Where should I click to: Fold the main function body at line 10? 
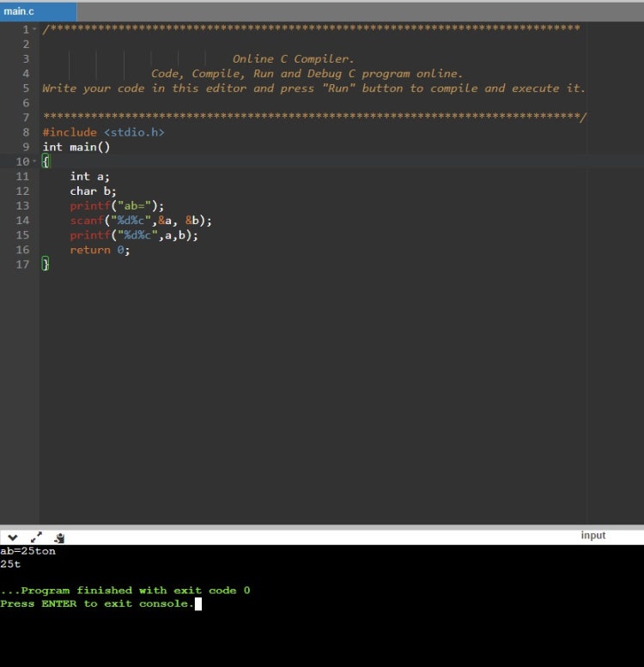tap(34, 161)
